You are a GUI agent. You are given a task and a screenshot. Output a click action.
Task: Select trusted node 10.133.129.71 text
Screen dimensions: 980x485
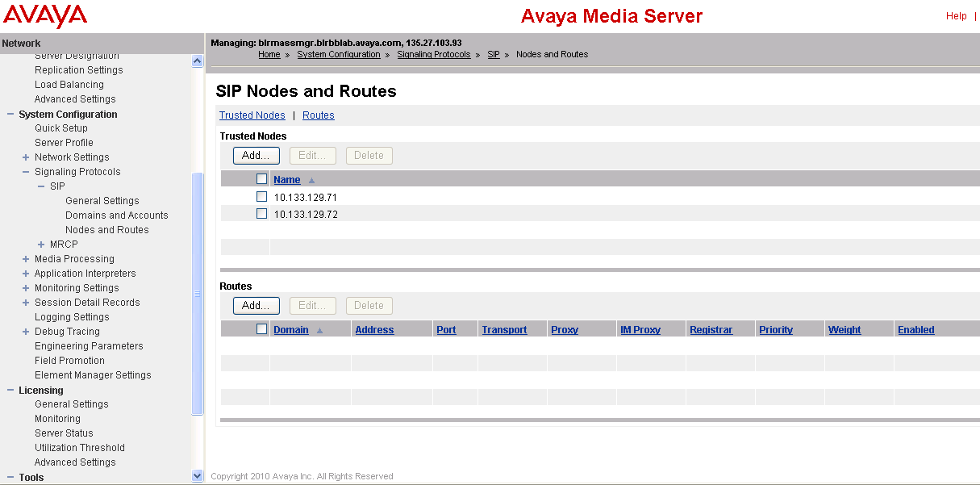coord(306,198)
